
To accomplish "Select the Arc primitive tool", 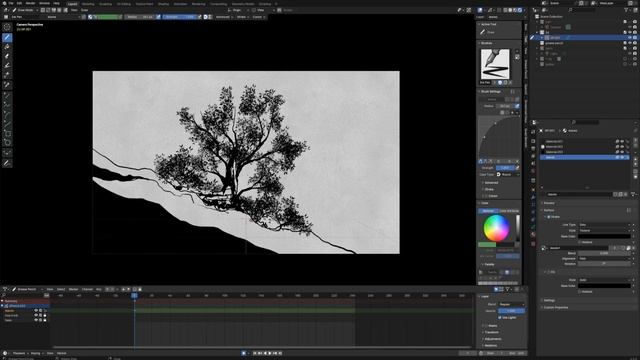I will pos(7,115).
